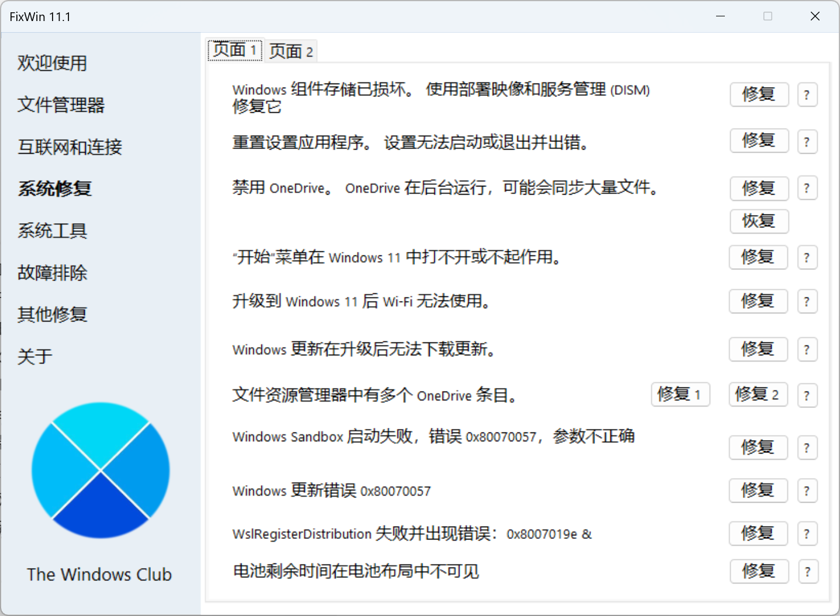Click the help ? button for DISM component store fix
Image resolution: width=840 pixels, height=616 pixels.
pyautogui.click(x=807, y=95)
